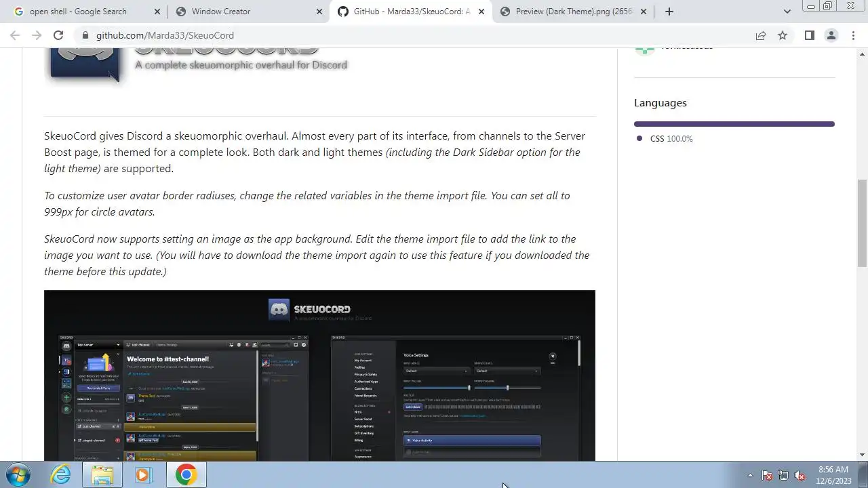Reload the current page

click(58, 35)
